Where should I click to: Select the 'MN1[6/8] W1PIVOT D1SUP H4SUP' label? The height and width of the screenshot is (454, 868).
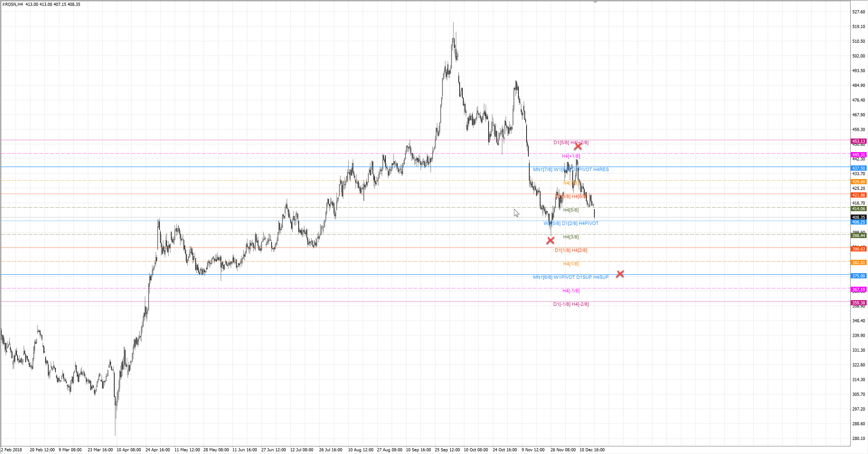(x=571, y=277)
